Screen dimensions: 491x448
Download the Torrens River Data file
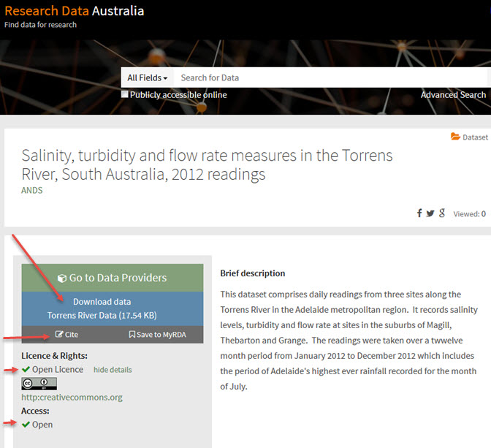coord(102,308)
